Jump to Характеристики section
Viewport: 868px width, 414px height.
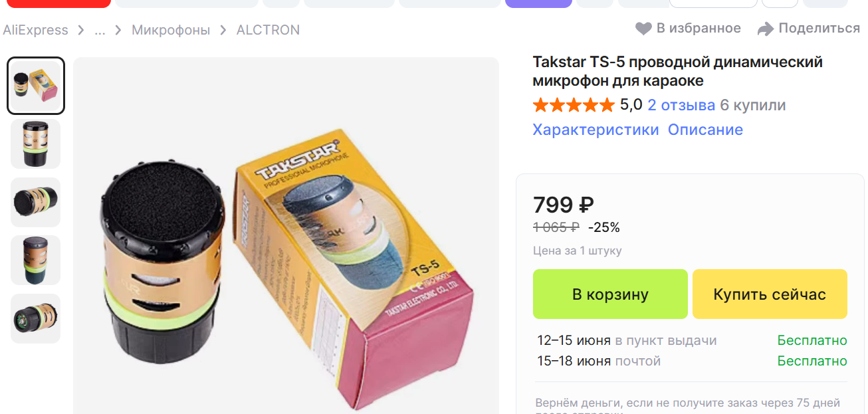(596, 130)
